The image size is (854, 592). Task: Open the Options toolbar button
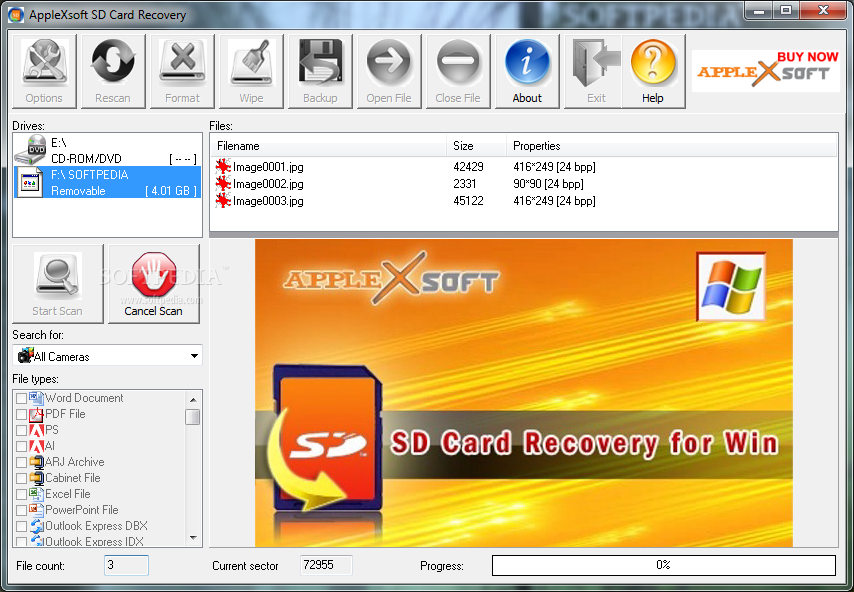click(44, 71)
